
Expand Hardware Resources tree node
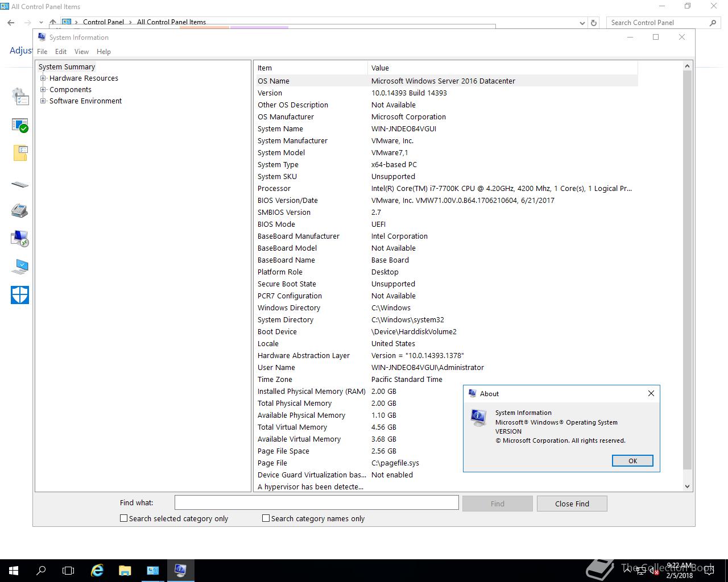click(43, 78)
